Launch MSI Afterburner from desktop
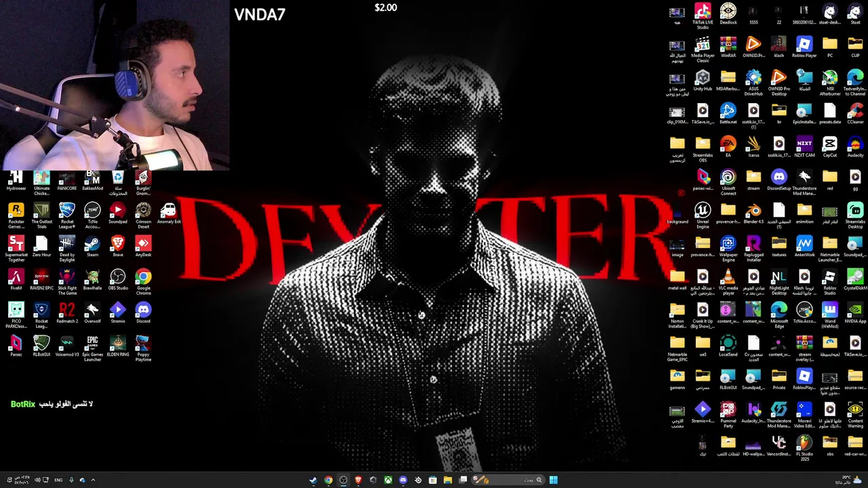The height and width of the screenshot is (488, 868). point(830,83)
